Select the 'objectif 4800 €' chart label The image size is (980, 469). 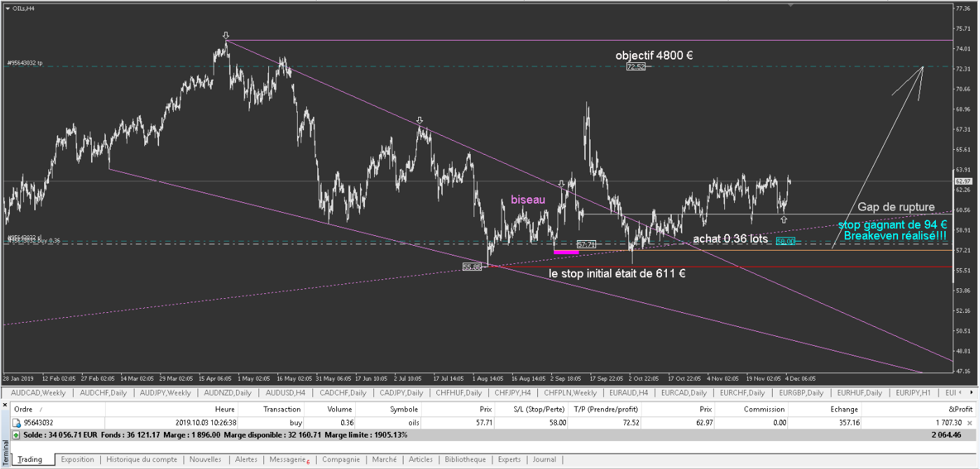coord(654,55)
